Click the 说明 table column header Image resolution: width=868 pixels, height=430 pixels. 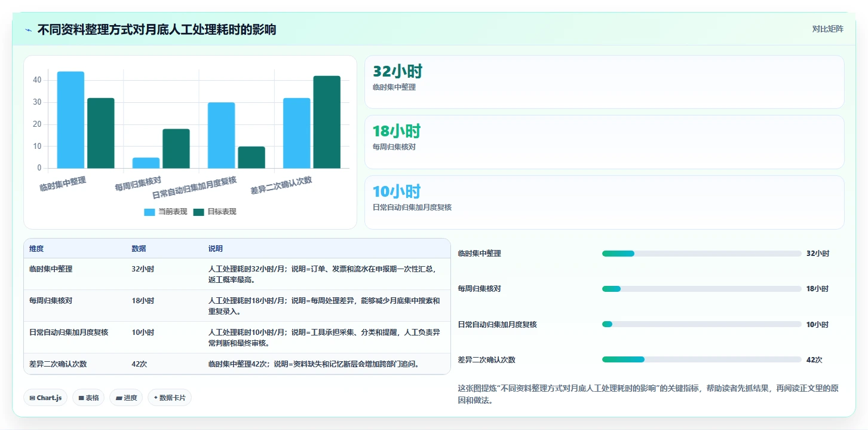point(215,249)
